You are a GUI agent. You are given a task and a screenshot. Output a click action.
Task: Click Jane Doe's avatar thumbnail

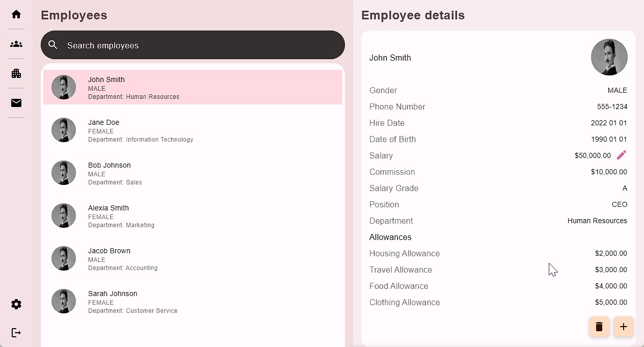coord(64,130)
